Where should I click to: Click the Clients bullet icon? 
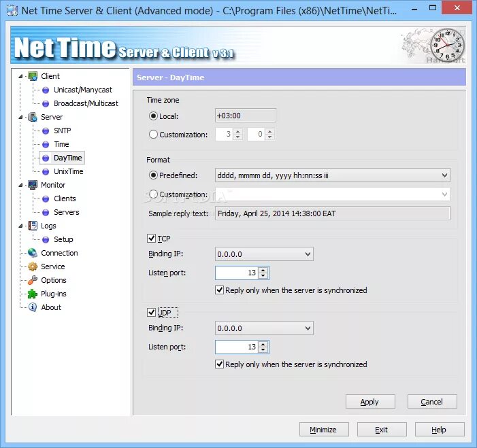coord(46,199)
